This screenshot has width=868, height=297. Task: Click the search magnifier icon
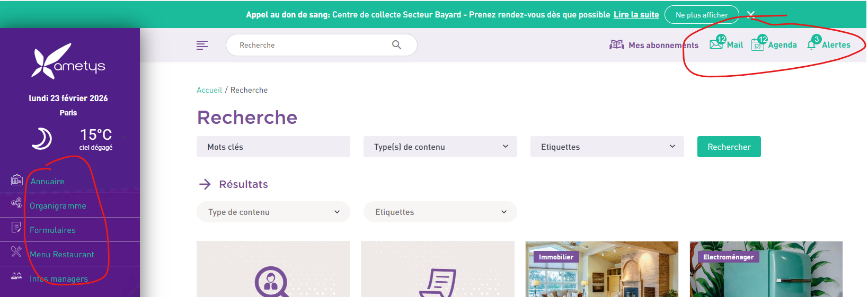396,45
